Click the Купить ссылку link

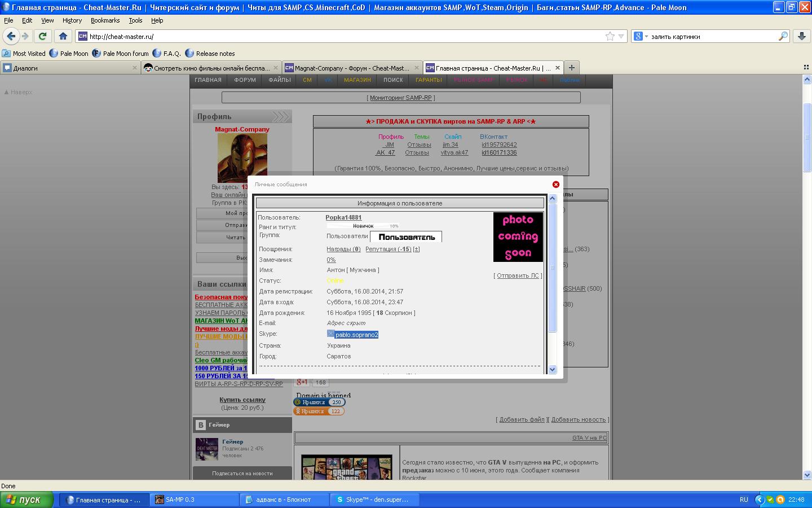242,400
